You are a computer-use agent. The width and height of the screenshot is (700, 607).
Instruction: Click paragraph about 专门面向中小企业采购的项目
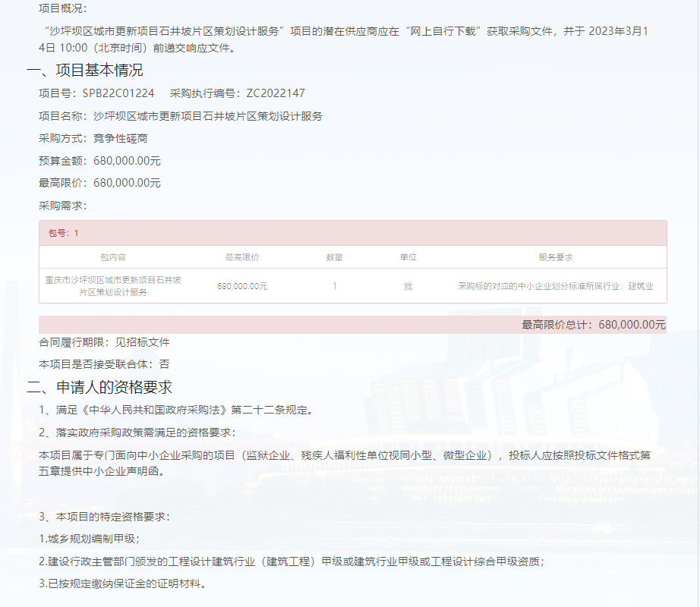tap(345, 463)
